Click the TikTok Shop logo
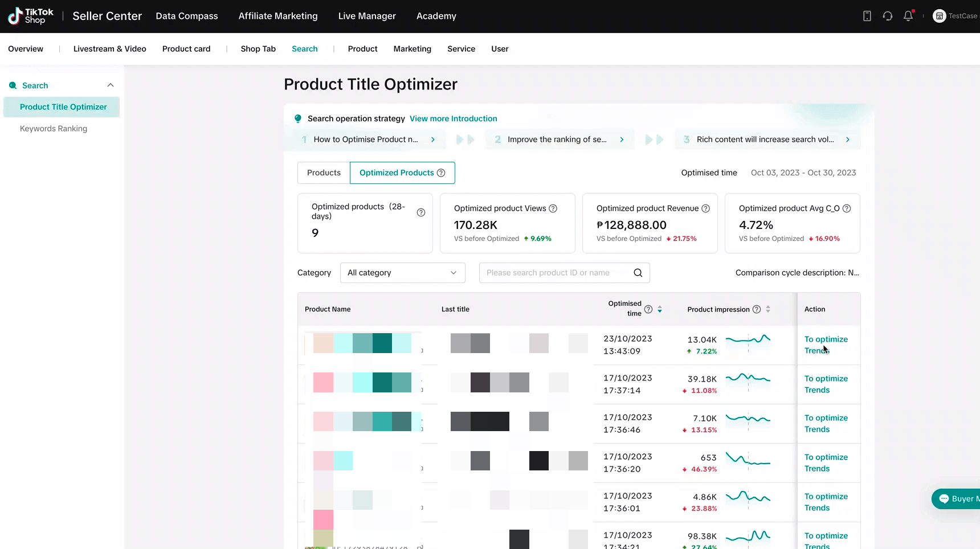This screenshot has width=980, height=549. (x=31, y=16)
